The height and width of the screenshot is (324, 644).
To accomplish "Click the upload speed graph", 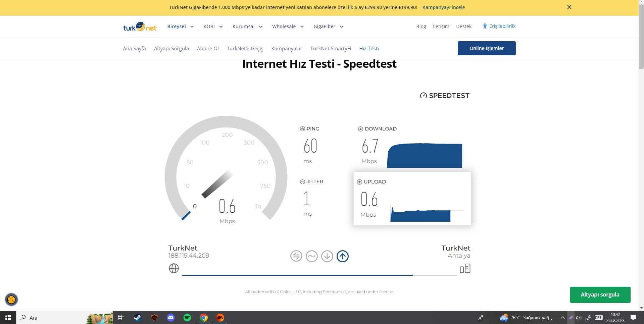I will point(427,212).
